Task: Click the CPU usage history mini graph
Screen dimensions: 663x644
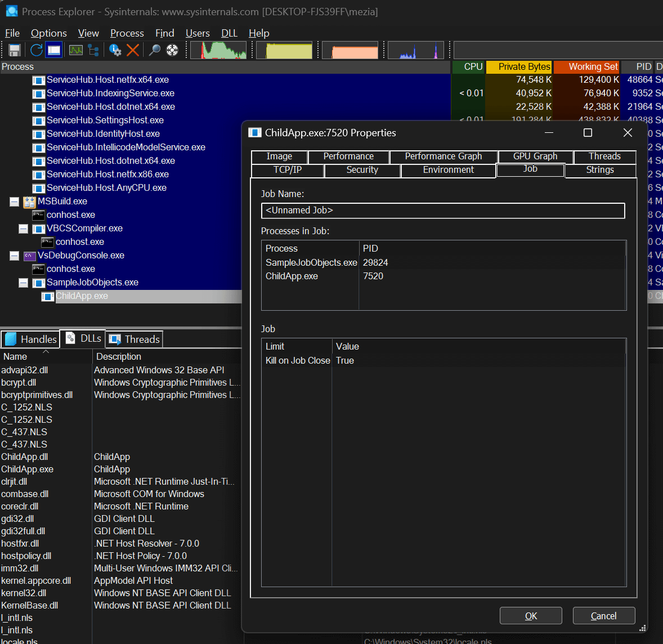Action: 218,50
